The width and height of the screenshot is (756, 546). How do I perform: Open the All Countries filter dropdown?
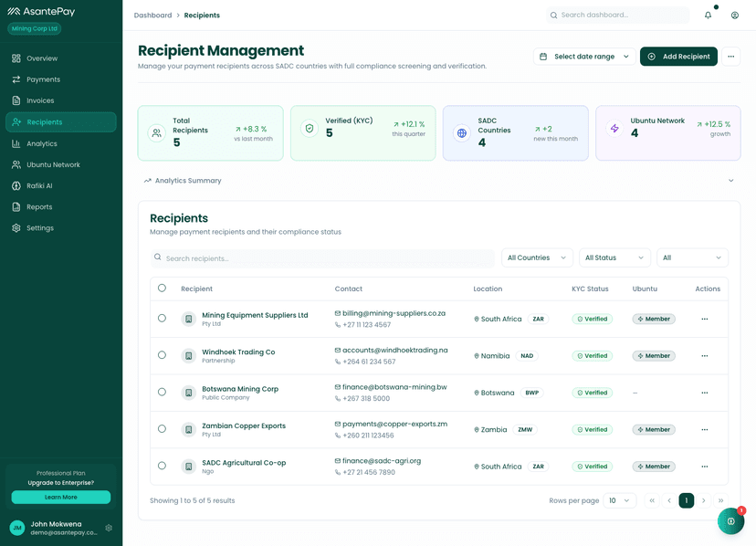(536, 257)
